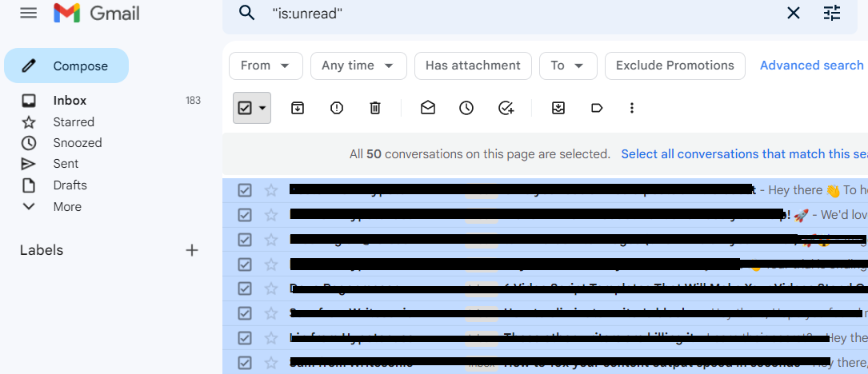Compose a new email
Image resolution: width=868 pixels, height=374 pixels.
(66, 66)
